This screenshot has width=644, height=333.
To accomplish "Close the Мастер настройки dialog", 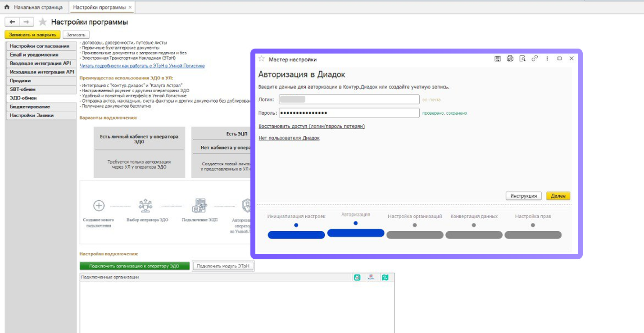I will 571,58.
